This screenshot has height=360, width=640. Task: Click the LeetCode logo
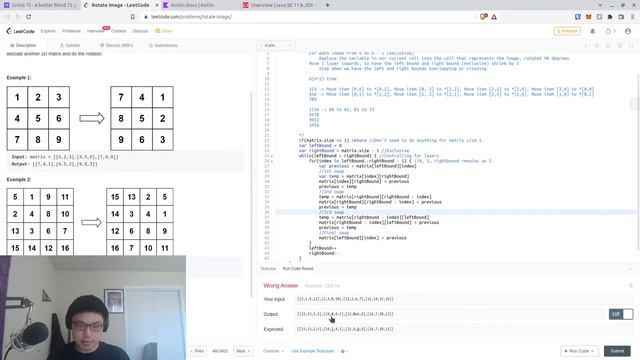20,31
